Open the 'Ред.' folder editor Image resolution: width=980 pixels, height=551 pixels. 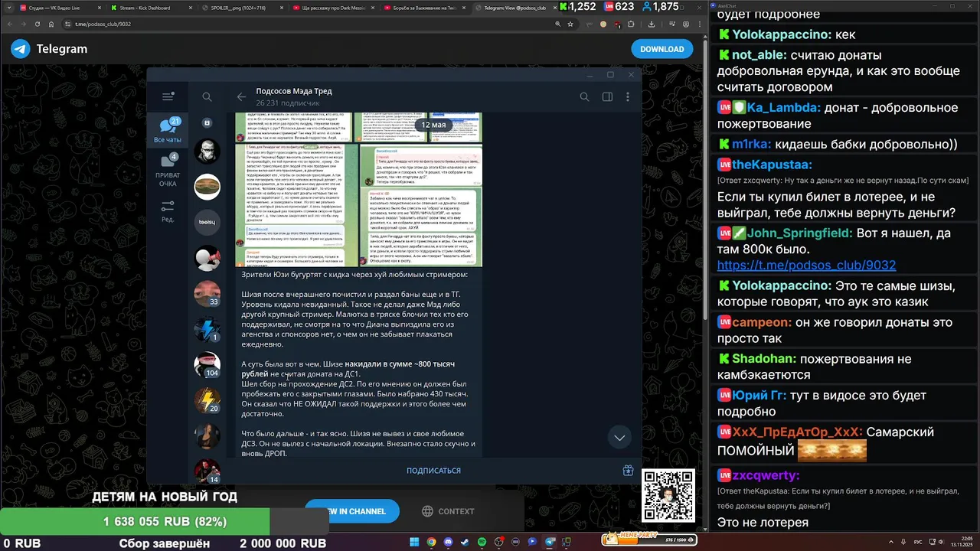pos(168,211)
